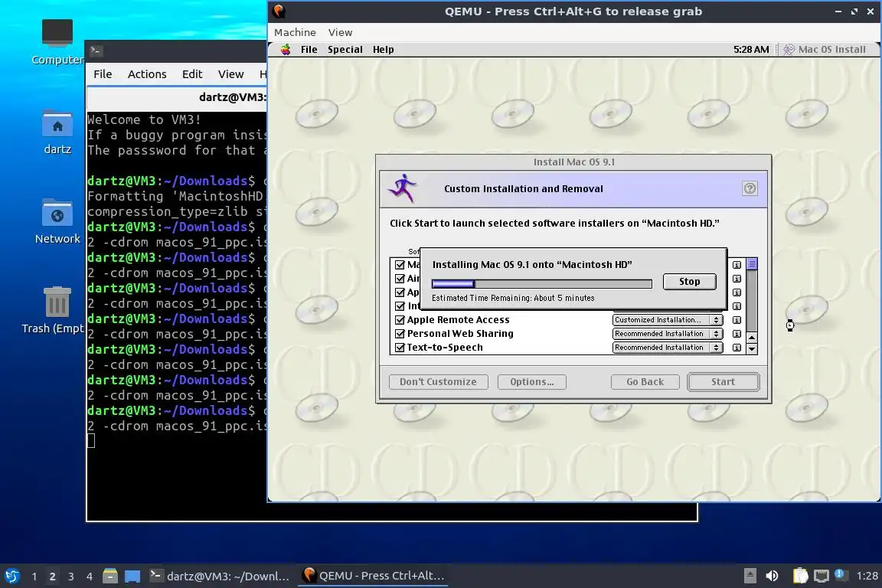Image resolution: width=882 pixels, height=588 pixels.
Task: Open terminal View menu
Action: click(x=230, y=74)
